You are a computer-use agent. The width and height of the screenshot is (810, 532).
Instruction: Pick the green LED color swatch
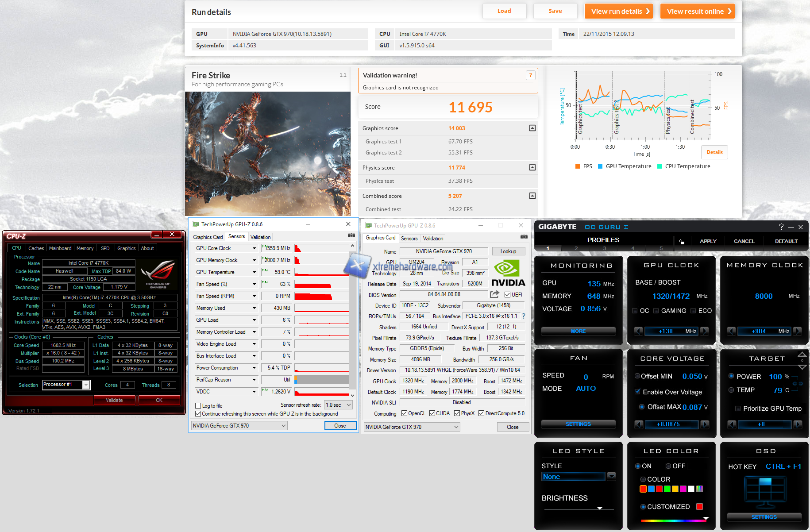coord(667,489)
